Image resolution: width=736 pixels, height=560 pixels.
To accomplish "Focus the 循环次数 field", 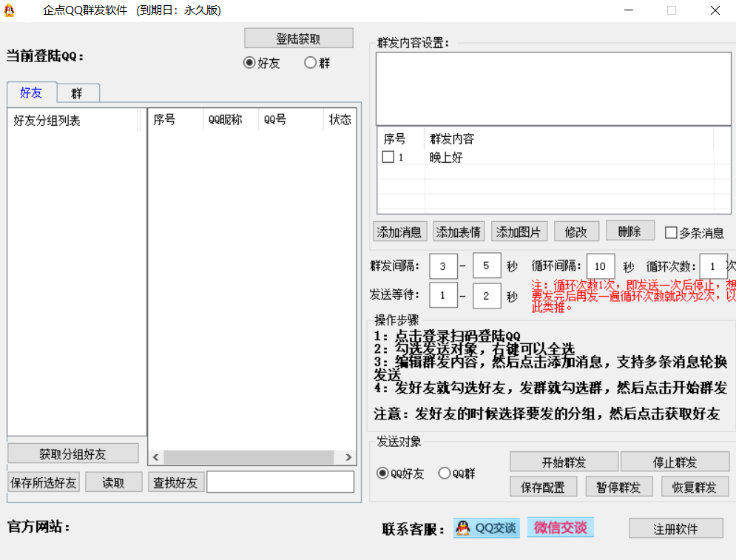I will coord(713,266).
